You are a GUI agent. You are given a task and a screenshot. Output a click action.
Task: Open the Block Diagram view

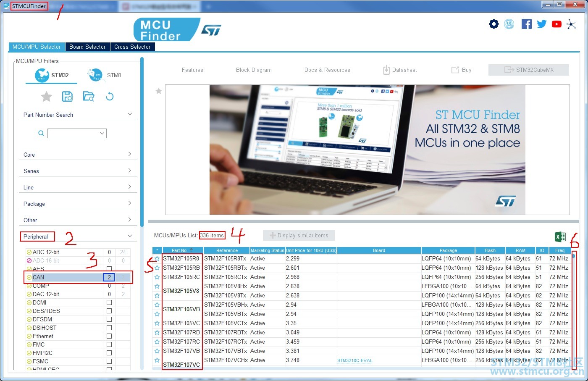(254, 70)
